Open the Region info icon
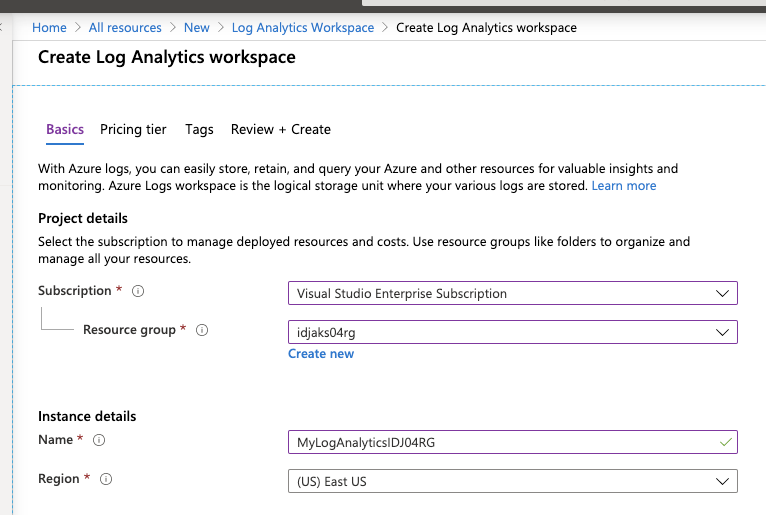Image resolution: width=766 pixels, height=515 pixels. tap(106, 479)
